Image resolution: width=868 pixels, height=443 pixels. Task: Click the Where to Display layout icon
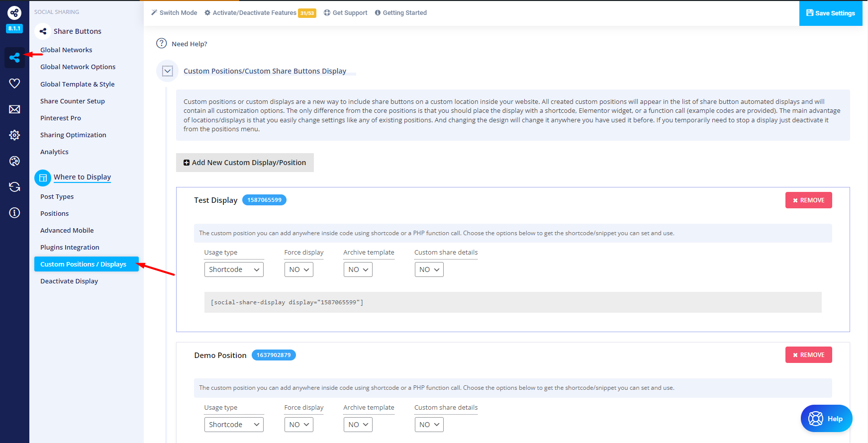click(43, 177)
